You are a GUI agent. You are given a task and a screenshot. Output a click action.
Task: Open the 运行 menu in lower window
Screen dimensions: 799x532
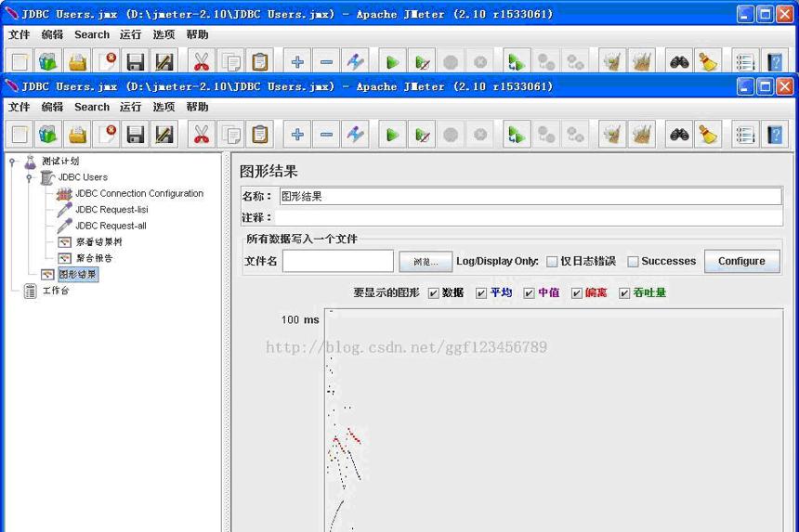pos(130,107)
